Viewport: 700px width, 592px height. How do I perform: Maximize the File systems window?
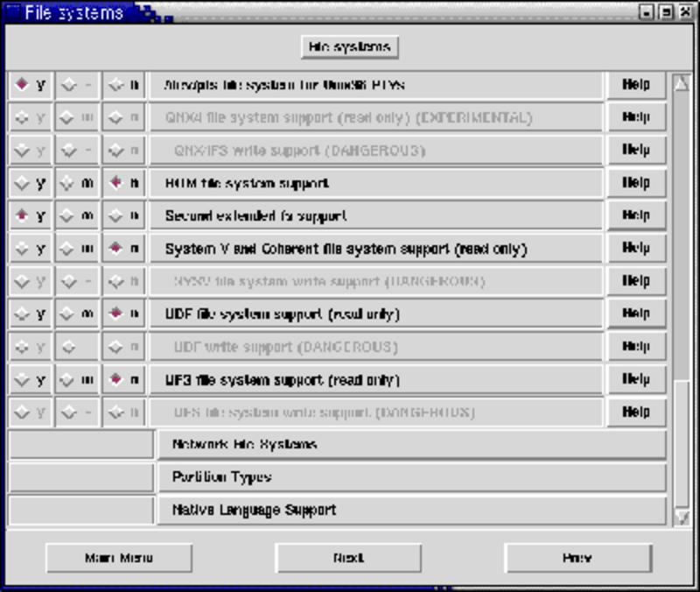point(666,12)
